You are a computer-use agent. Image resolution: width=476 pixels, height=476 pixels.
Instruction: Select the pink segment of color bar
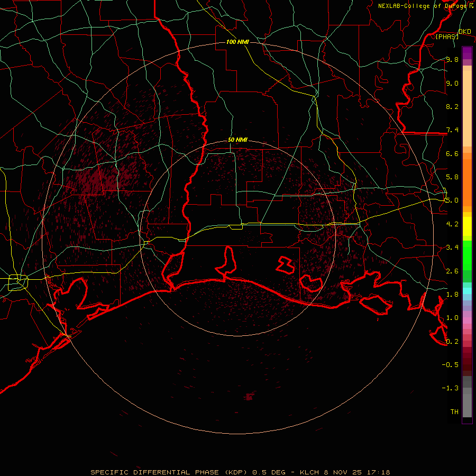point(467,321)
